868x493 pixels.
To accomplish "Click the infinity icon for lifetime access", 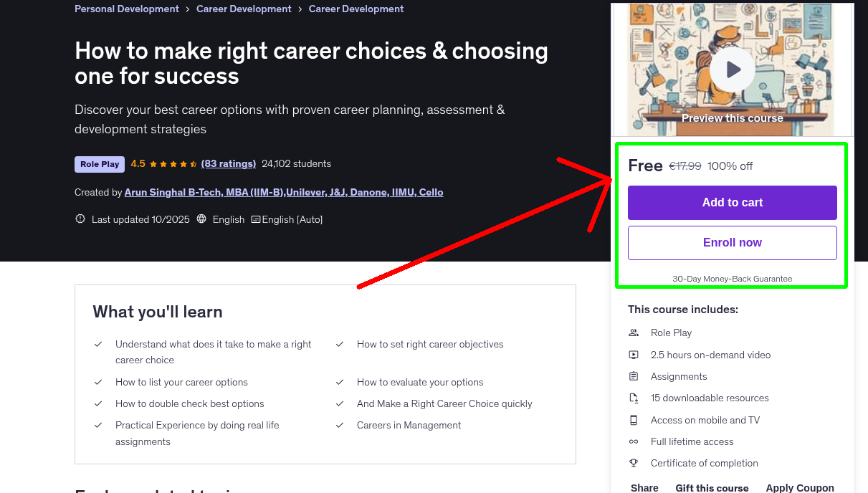I will [x=634, y=441].
